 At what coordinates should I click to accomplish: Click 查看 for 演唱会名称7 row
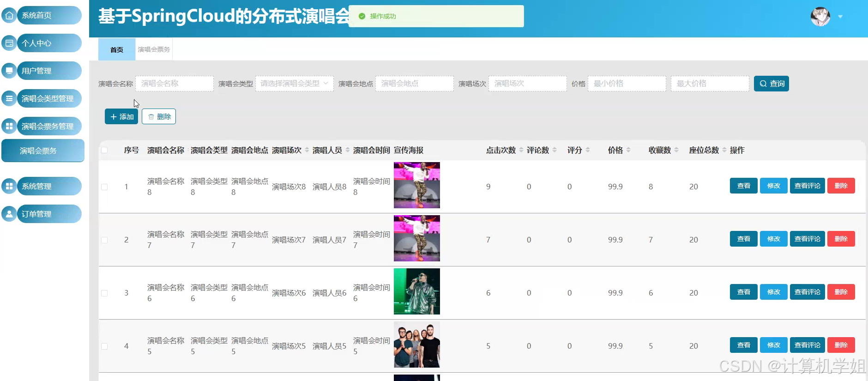click(743, 239)
